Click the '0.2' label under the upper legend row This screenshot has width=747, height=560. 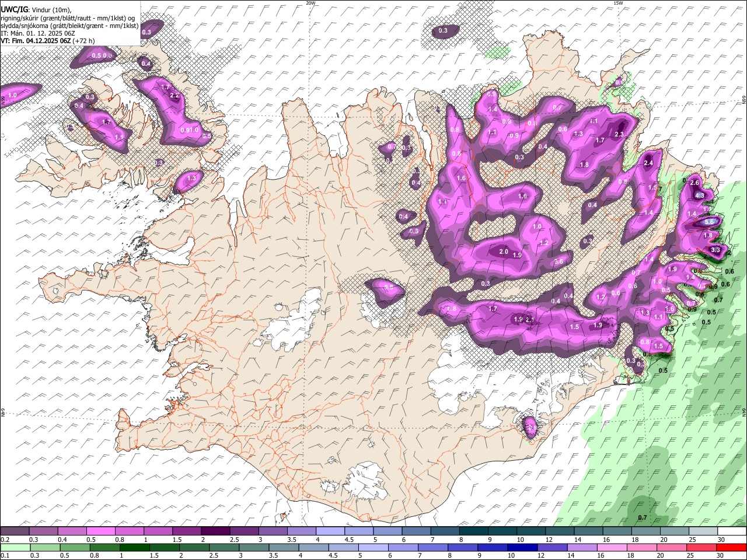point(5,540)
